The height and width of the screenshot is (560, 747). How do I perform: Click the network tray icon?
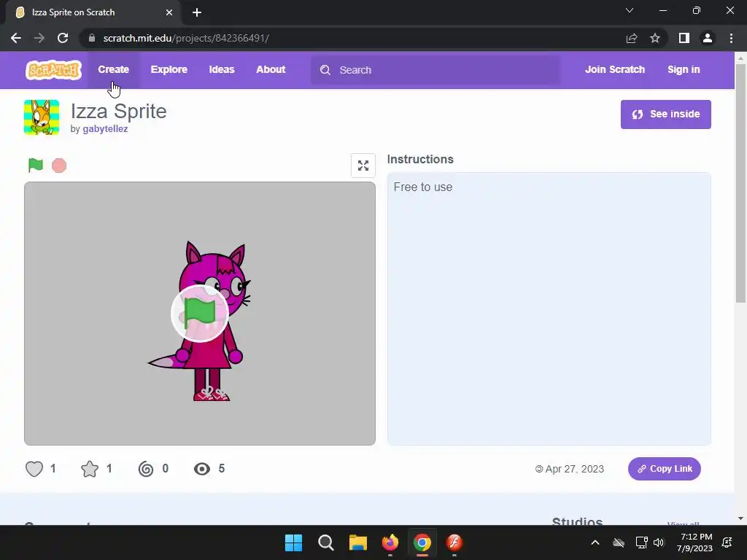(641, 542)
